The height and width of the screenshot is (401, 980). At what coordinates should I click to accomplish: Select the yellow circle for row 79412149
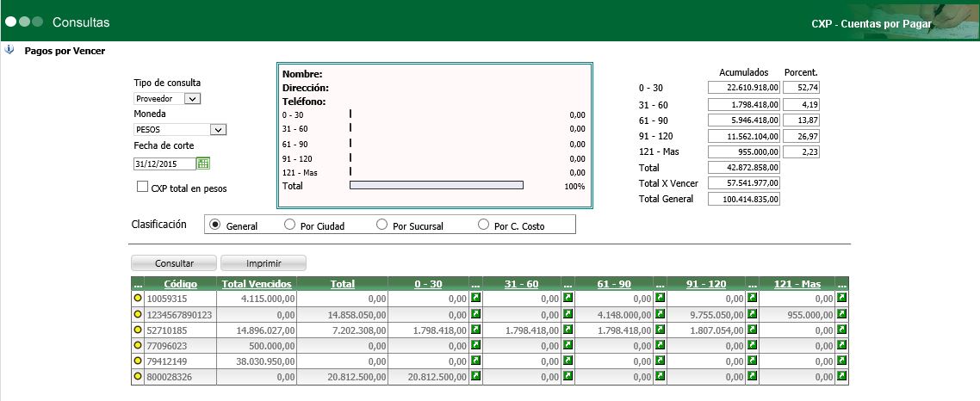coord(138,361)
